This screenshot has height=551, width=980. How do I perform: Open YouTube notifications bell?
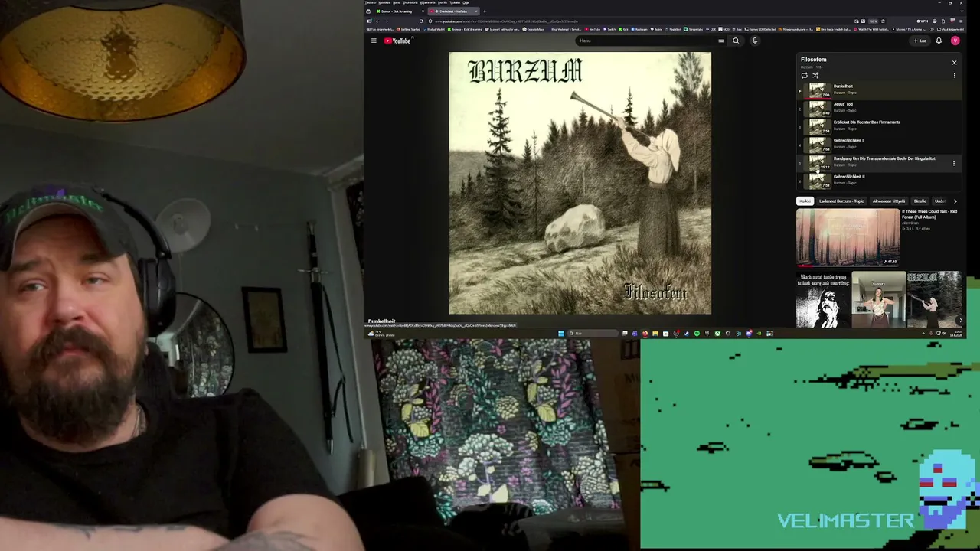[x=939, y=41]
